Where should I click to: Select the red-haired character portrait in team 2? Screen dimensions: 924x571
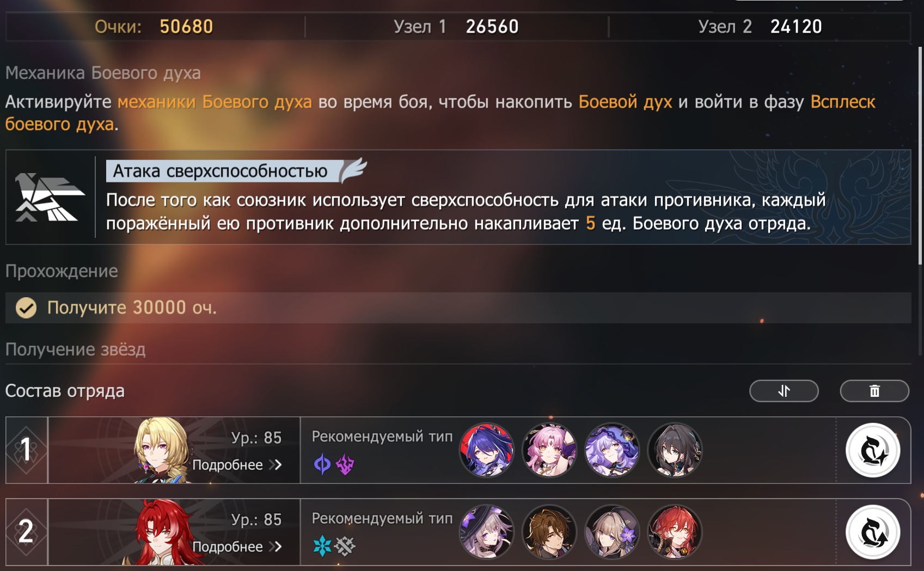point(675,532)
